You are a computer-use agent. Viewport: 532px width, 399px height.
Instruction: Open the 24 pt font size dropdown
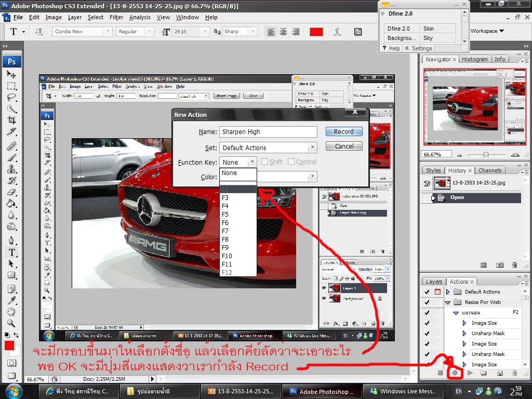point(205,32)
